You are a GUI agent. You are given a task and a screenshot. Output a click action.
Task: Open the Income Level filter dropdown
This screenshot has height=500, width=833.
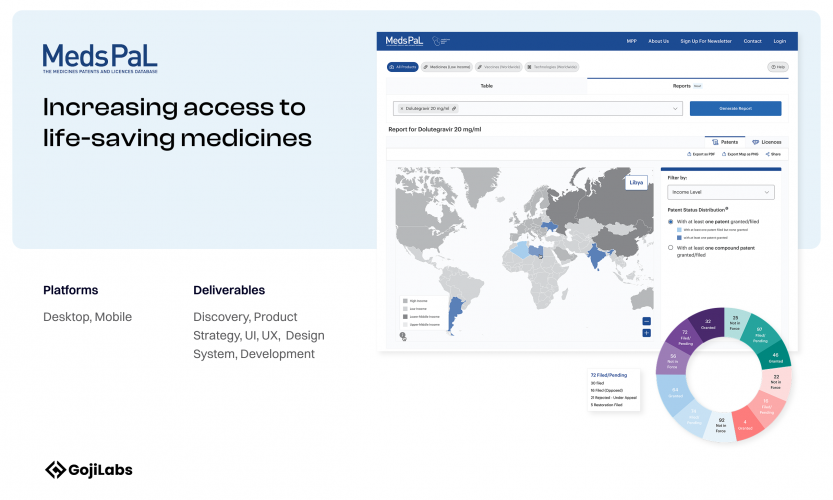(x=720, y=192)
